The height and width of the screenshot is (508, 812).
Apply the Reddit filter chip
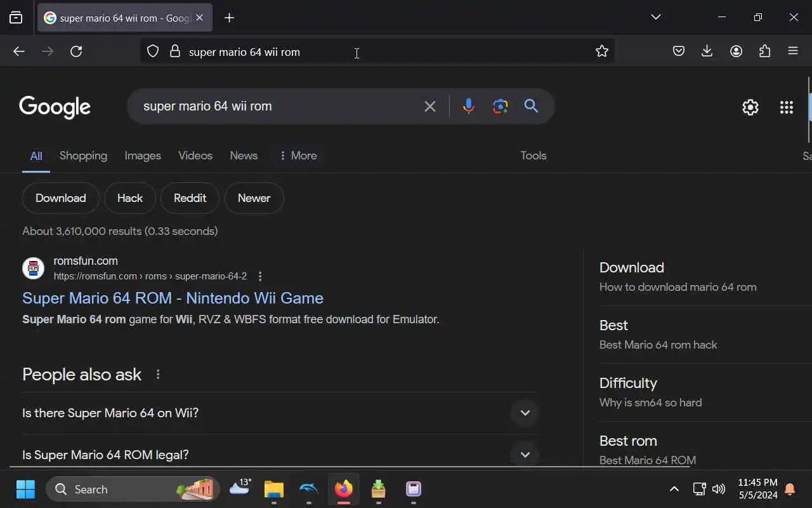[x=190, y=198]
